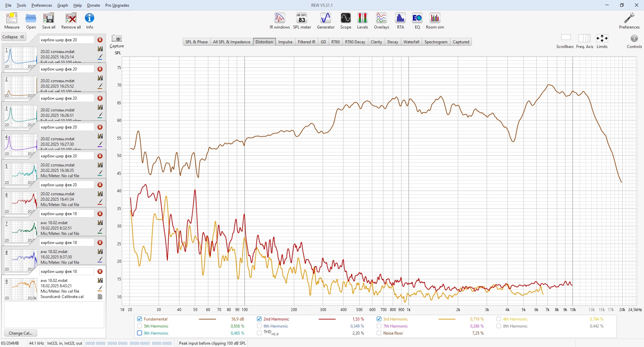
Task: Change the 3rd Harmonic trace line color
Action: point(447,319)
